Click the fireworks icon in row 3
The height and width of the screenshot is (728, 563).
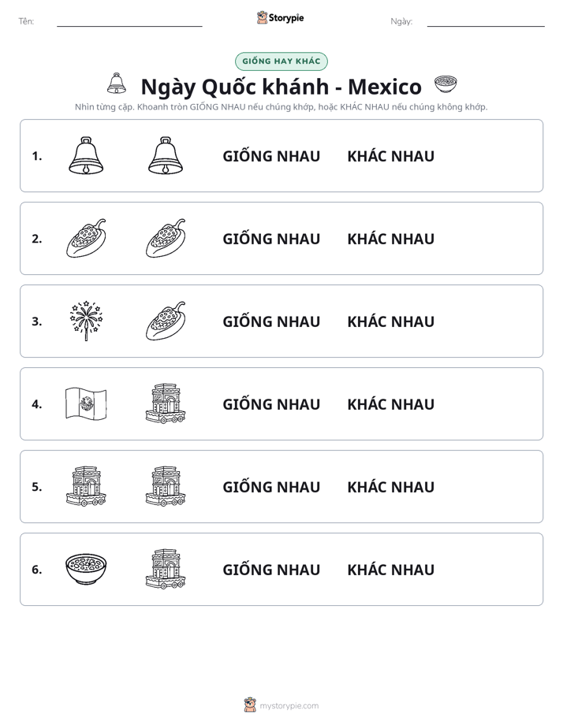(x=86, y=321)
